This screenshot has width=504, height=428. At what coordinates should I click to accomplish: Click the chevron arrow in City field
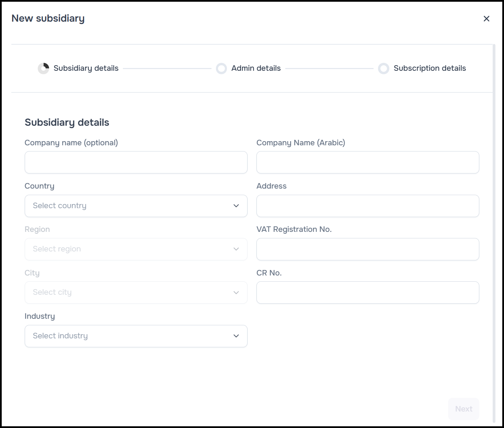pos(236,293)
